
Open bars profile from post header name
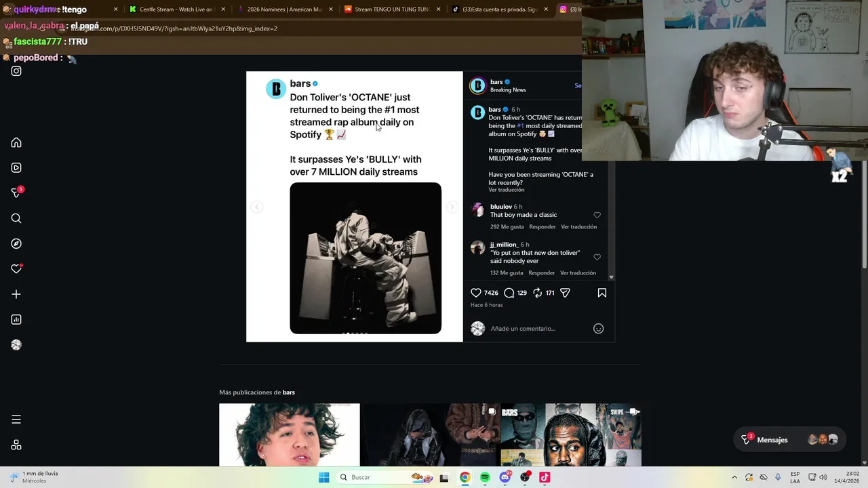pos(496,82)
